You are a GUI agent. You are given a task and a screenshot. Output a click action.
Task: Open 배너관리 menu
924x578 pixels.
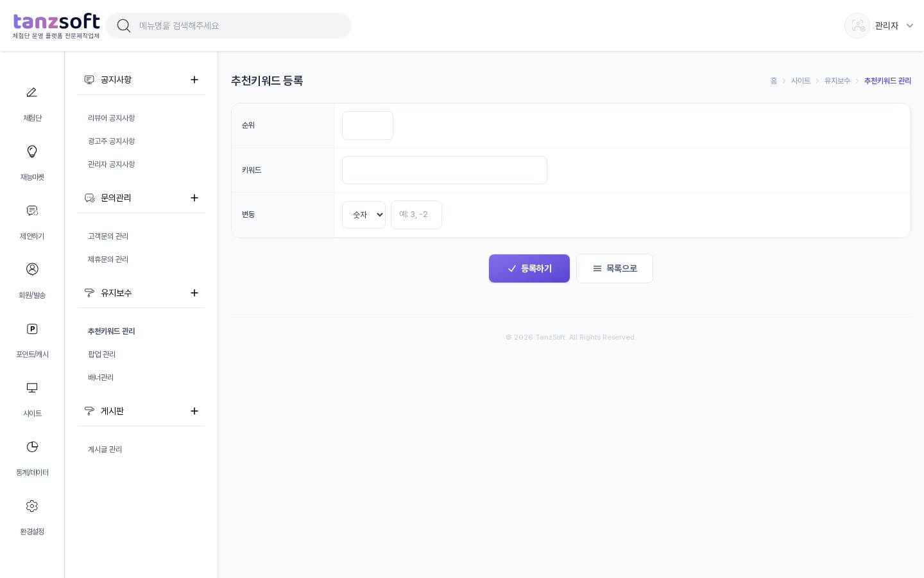pyautogui.click(x=101, y=378)
